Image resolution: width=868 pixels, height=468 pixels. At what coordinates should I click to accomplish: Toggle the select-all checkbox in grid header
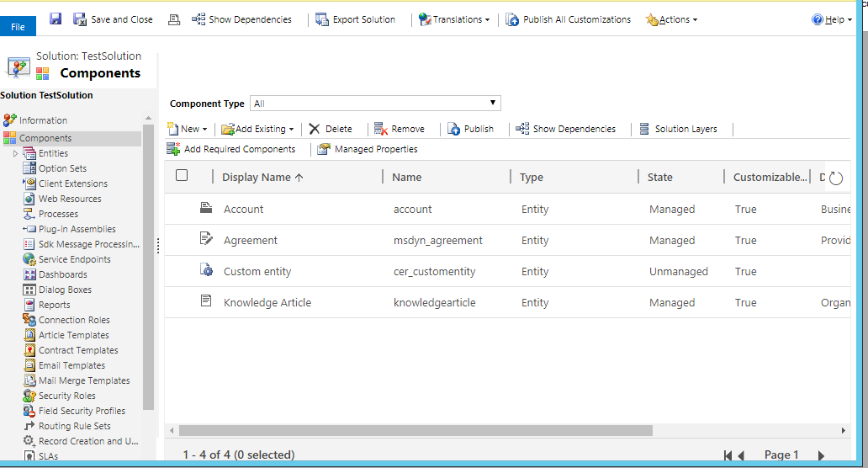[182, 176]
